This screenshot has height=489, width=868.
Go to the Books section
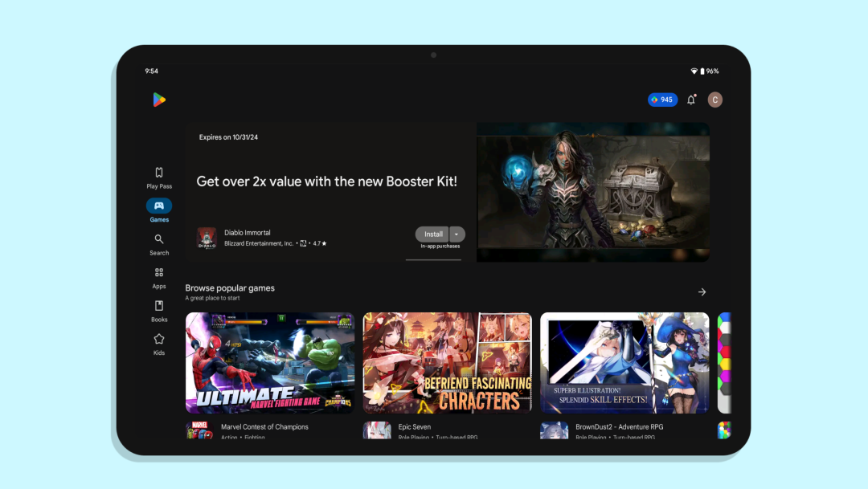[x=159, y=311]
